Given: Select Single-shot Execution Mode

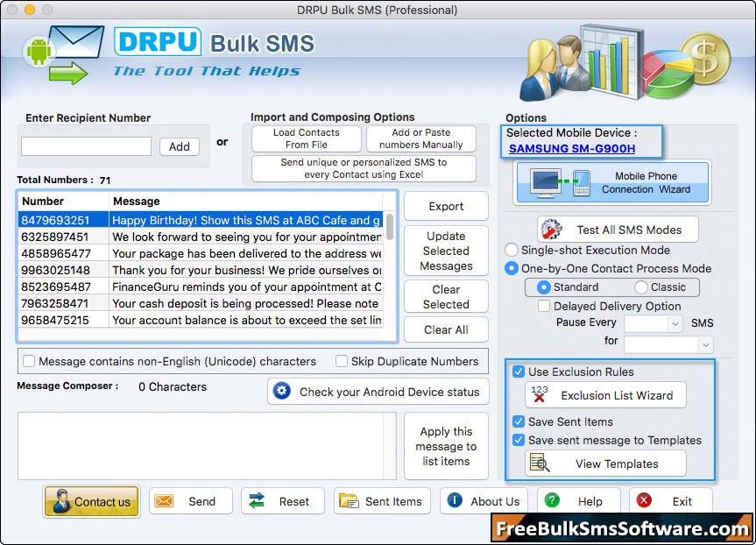Looking at the screenshot, I should (511, 250).
